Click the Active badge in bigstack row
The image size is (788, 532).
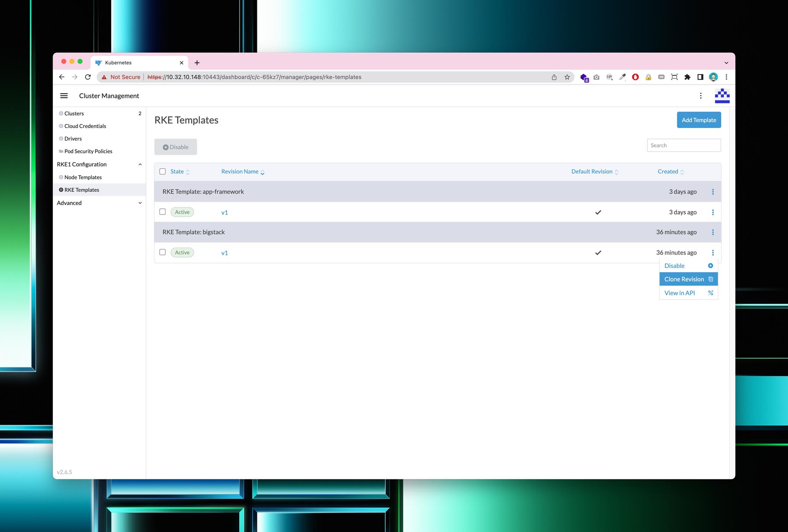pos(182,253)
